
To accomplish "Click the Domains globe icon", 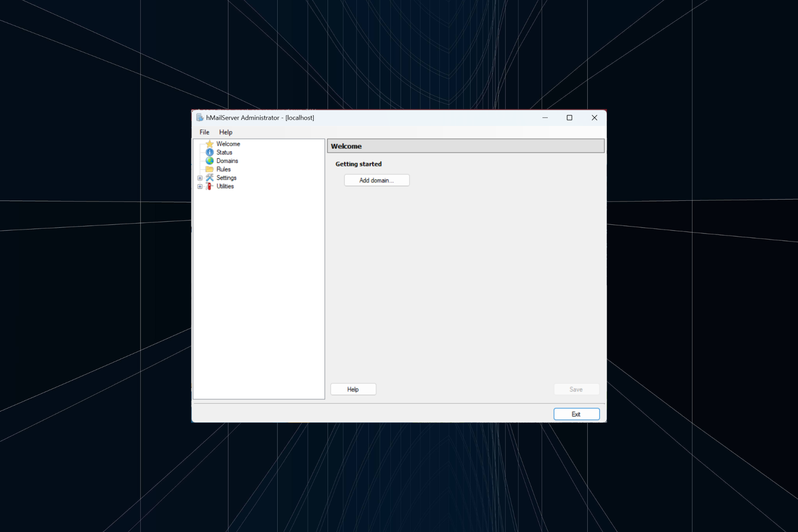I will click(209, 161).
